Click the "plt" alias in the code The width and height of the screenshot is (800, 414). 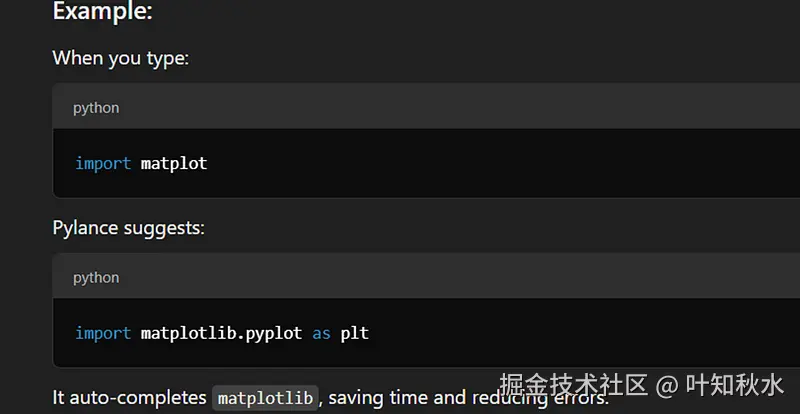(x=355, y=333)
